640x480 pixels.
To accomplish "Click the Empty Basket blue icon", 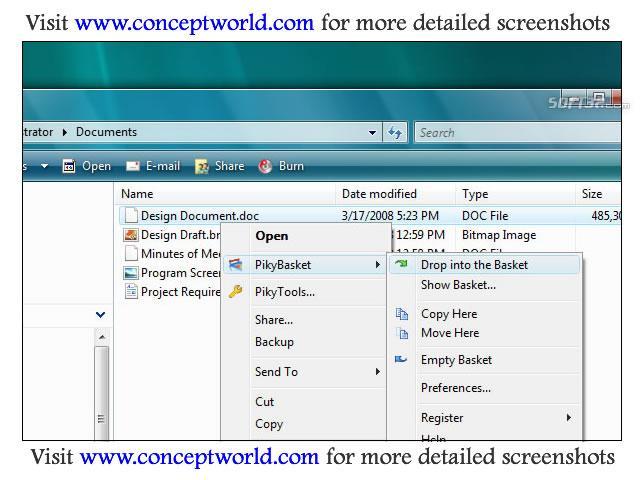I will [401, 359].
